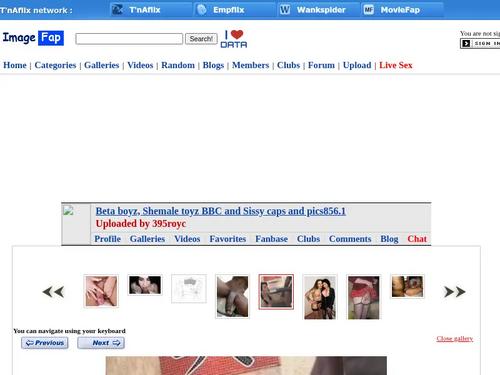
Task: Select the red-bordered highlighted thumbnail
Action: click(x=276, y=292)
